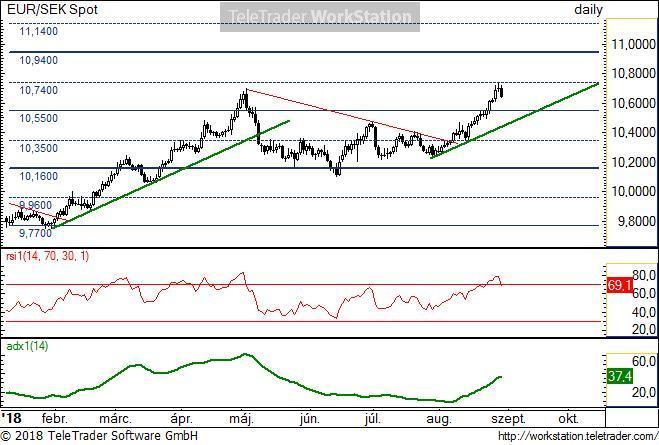This screenshot has height=445, width=659.
Task: Click the 10,6000 price axis value
Action: pos(633,103)
